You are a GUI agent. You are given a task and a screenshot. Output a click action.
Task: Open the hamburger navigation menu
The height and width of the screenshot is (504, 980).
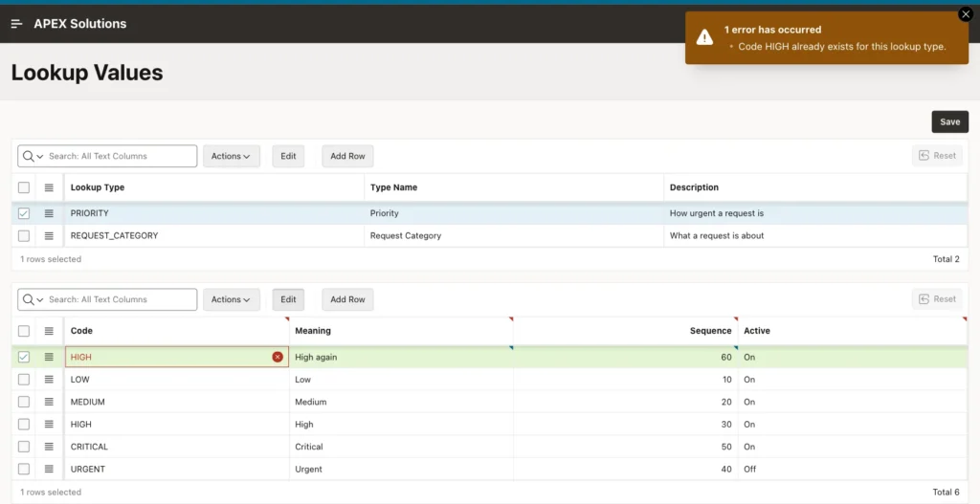(17, 24)
